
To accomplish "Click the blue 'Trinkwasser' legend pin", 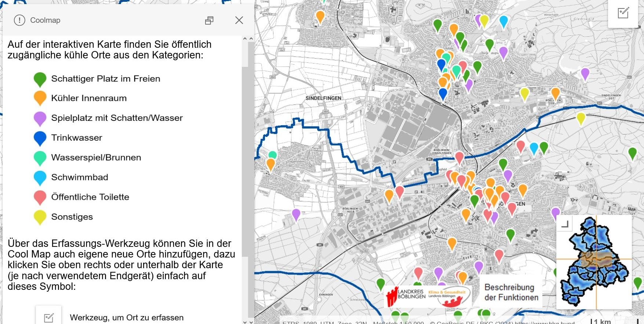I will [x=40, y=137].
